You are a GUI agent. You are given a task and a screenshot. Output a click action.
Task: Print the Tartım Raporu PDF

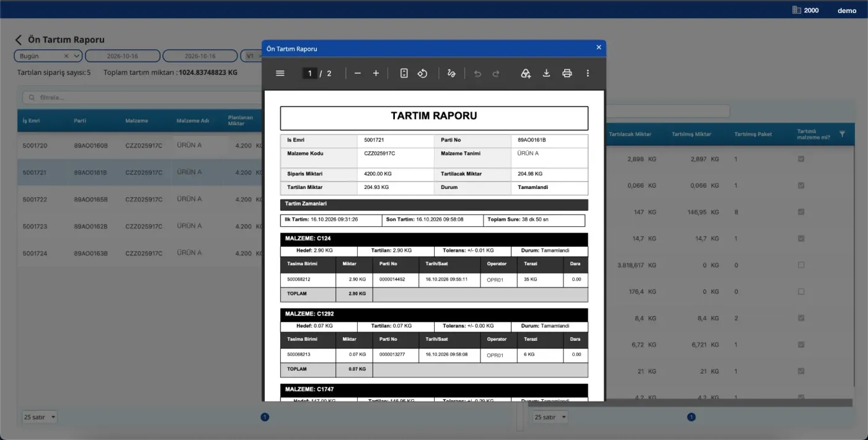tap(567, 73)
